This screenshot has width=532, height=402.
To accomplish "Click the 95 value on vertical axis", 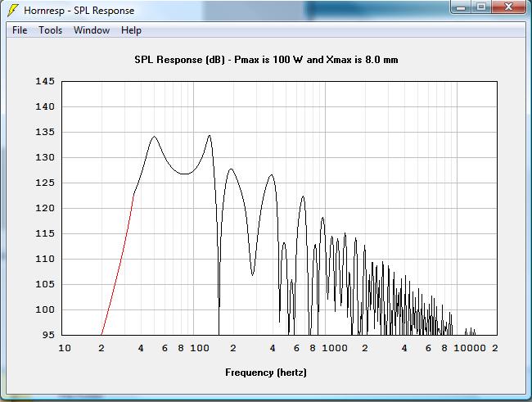I will pyautogui.click(x=48, y=335).
